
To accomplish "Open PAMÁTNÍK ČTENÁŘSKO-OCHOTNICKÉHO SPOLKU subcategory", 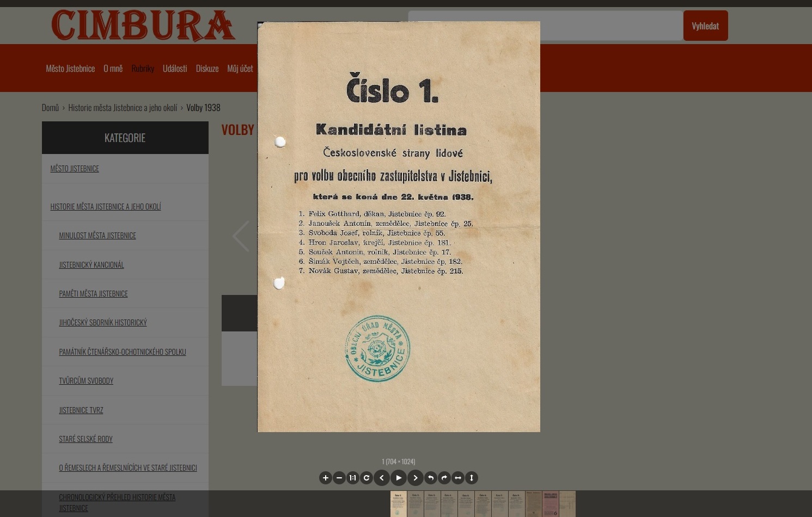I will 123,352.
